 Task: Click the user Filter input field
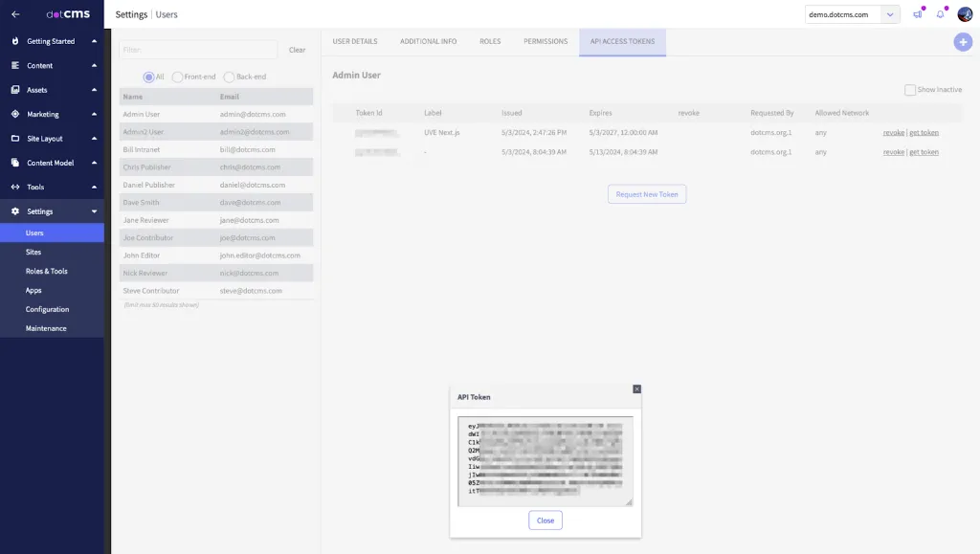click(x=198, y=50)
